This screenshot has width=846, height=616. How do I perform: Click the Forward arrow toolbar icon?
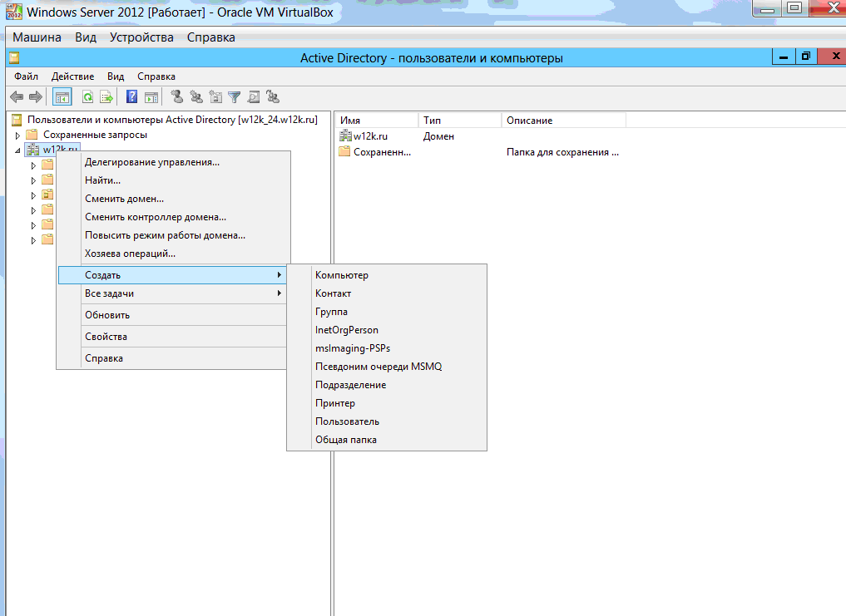pyautogui.click(x=36, y=97)
